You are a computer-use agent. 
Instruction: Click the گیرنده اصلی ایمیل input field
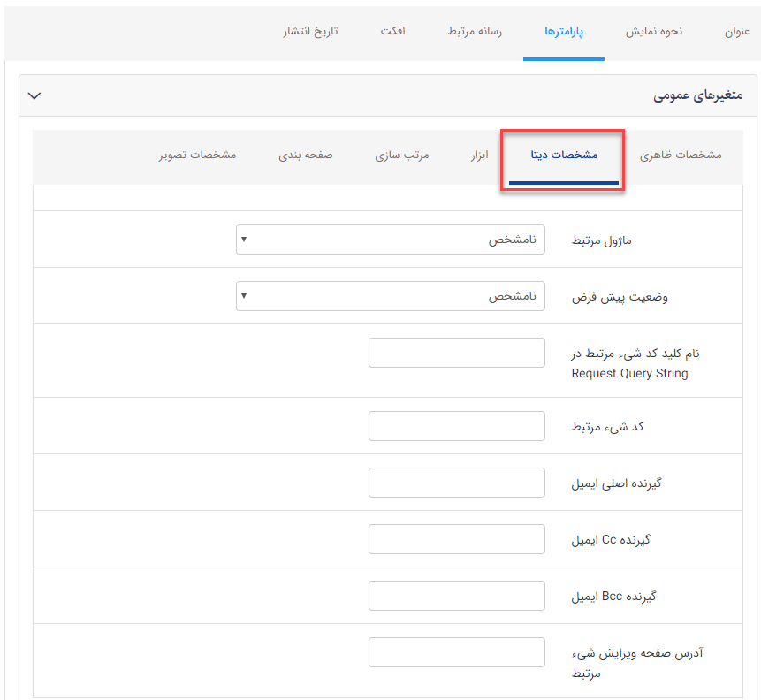[x=456, y=482]
